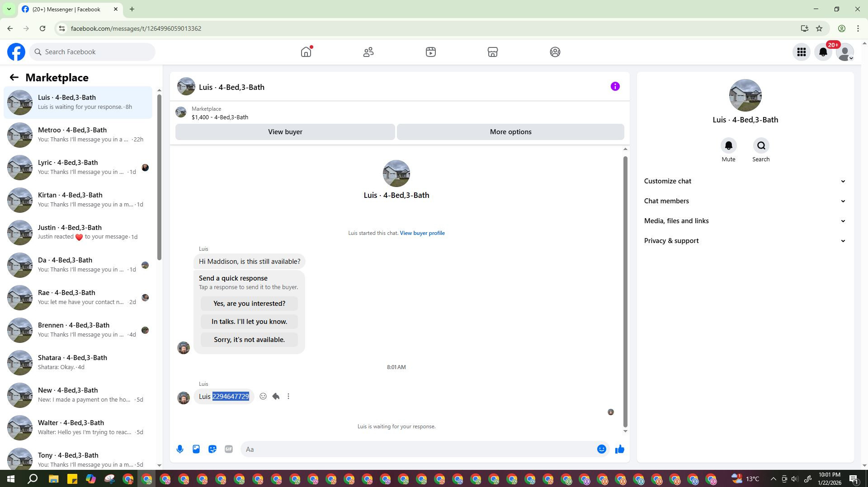Go back from Marketplace chats list
Screen dimensions: 868x487
[x=14, y=77]
